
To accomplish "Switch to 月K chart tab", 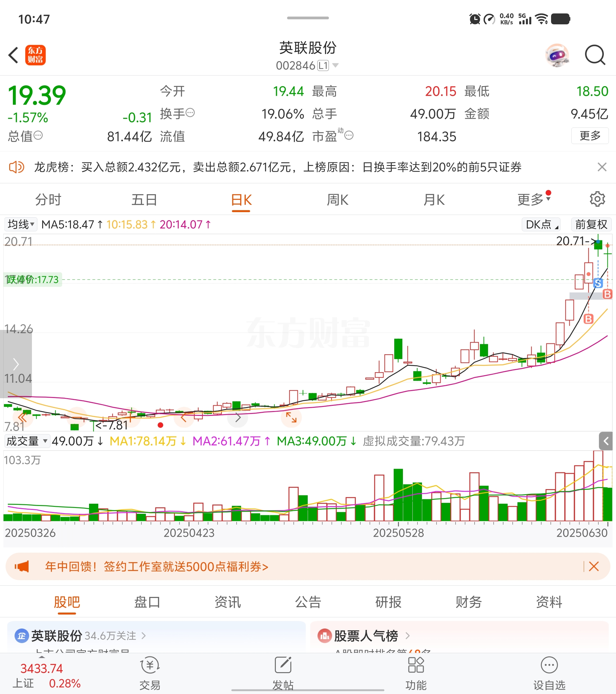I will tap(434, 200).
